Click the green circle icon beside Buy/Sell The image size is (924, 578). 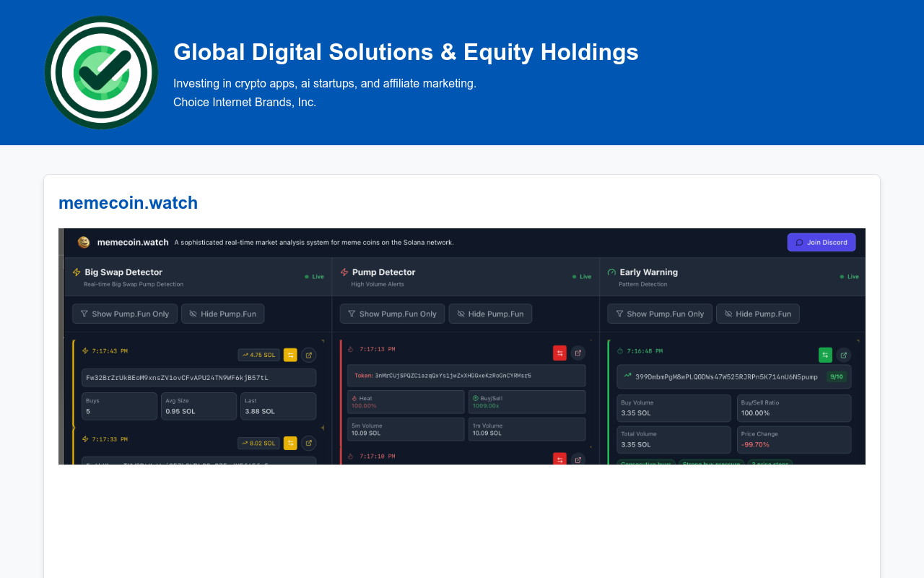tap(476, 398)
